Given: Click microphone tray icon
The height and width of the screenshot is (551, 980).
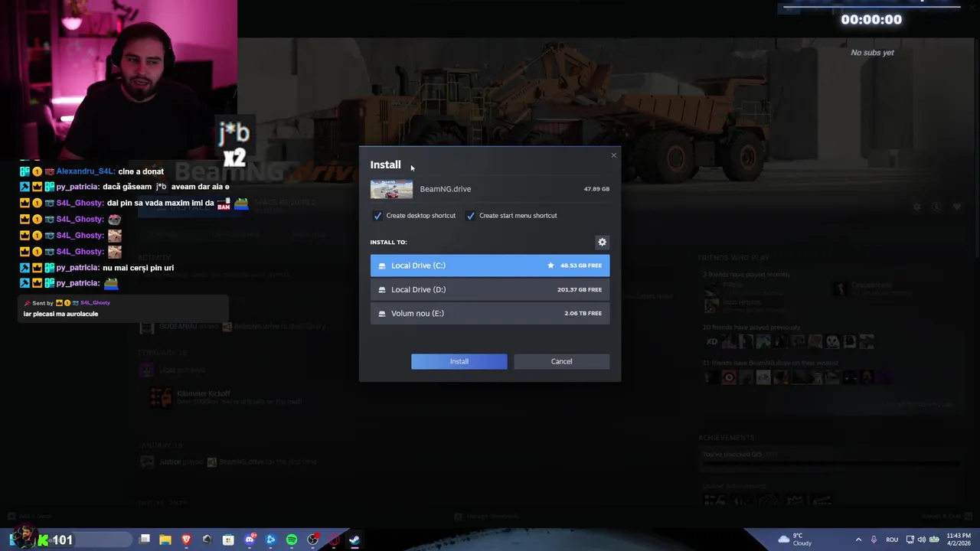Looking at the screenshot, I should pyautogui.click(x=874, y=540).
